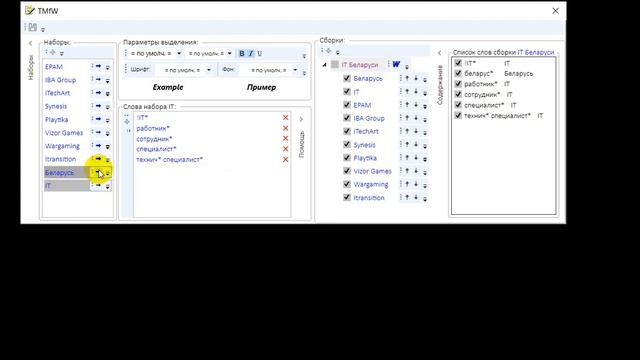This screenshot has height=360, width=640.
Task: Toggle Italic formatting button
Action: click(251, 53)
